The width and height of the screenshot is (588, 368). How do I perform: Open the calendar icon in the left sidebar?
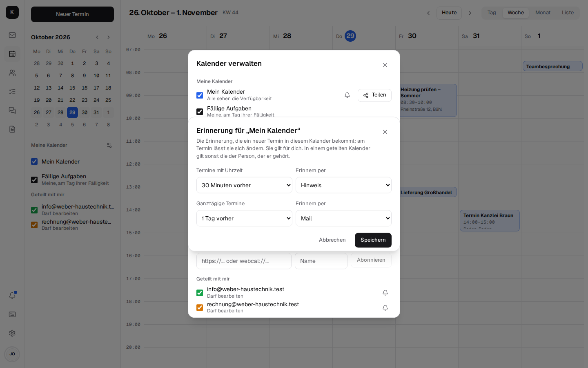coord(12,54)
